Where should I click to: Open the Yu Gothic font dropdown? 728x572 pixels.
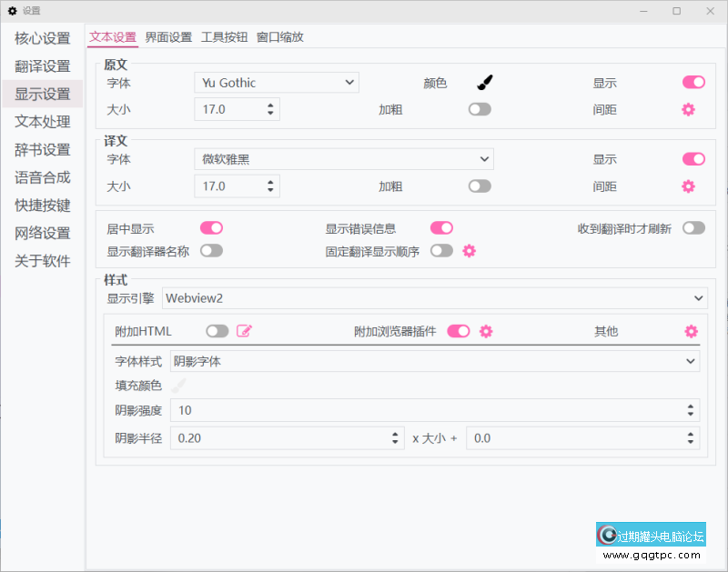[277, 83]
